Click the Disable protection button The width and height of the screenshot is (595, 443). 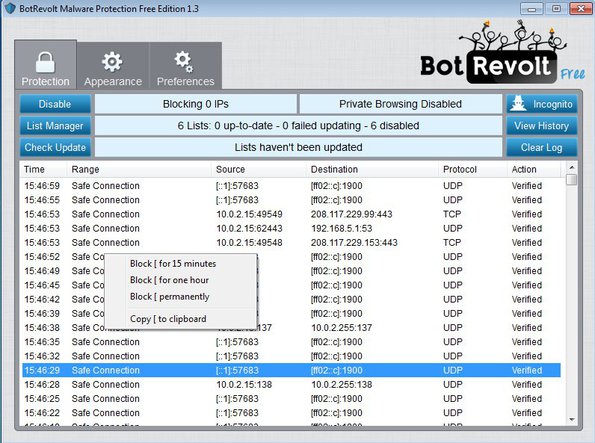pos(55,104)
